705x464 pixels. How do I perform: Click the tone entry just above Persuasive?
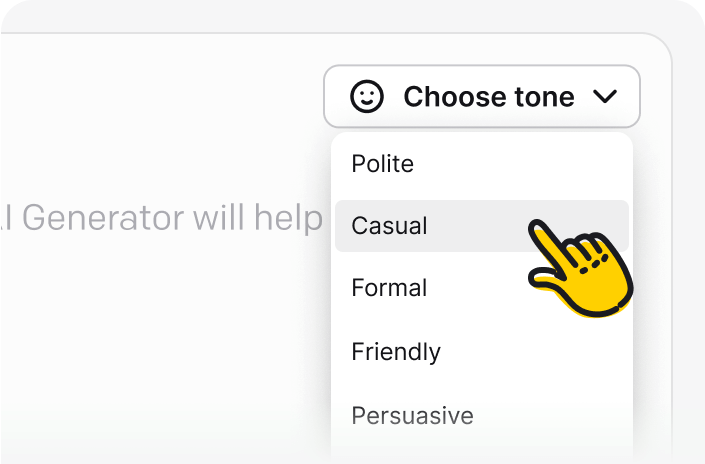click(396, 352)
